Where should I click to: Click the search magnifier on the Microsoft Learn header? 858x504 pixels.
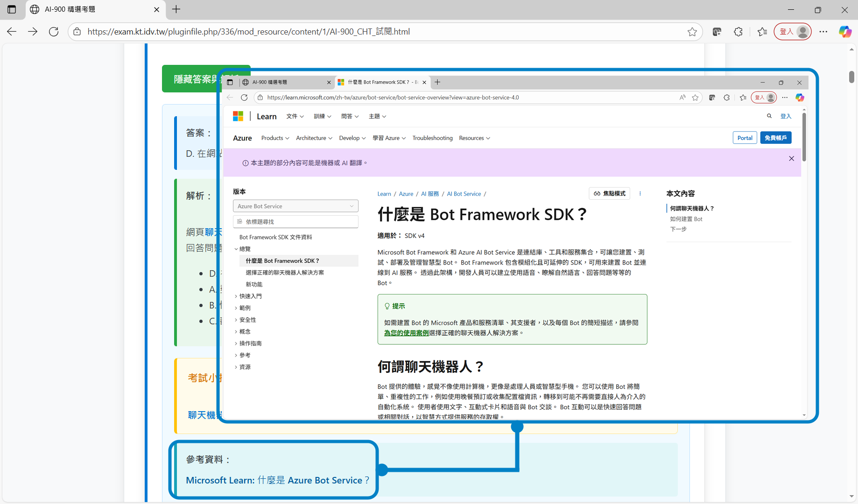pyautogui.click(x=769, y=116)
